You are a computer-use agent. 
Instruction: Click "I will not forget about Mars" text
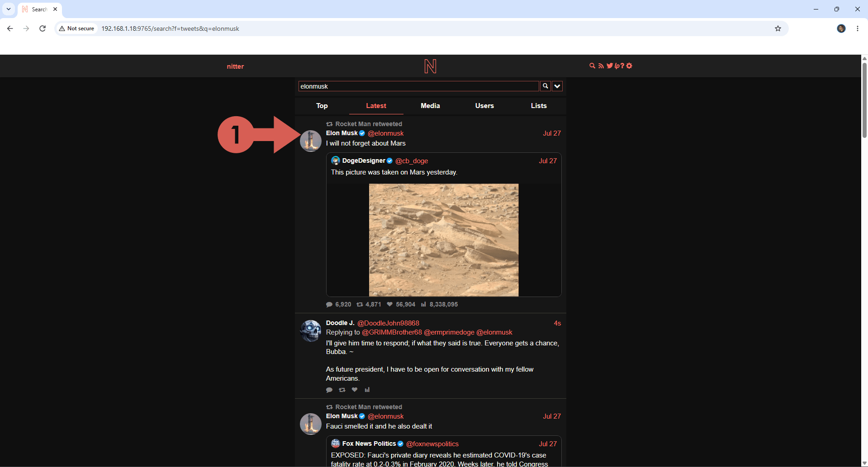366,143
